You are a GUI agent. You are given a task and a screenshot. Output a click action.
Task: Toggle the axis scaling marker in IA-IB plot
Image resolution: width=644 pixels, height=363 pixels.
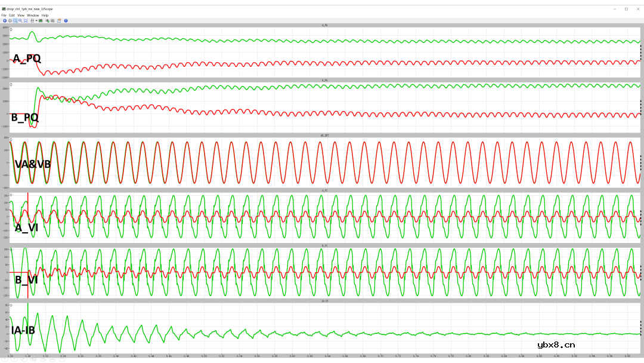pos(11,306)
